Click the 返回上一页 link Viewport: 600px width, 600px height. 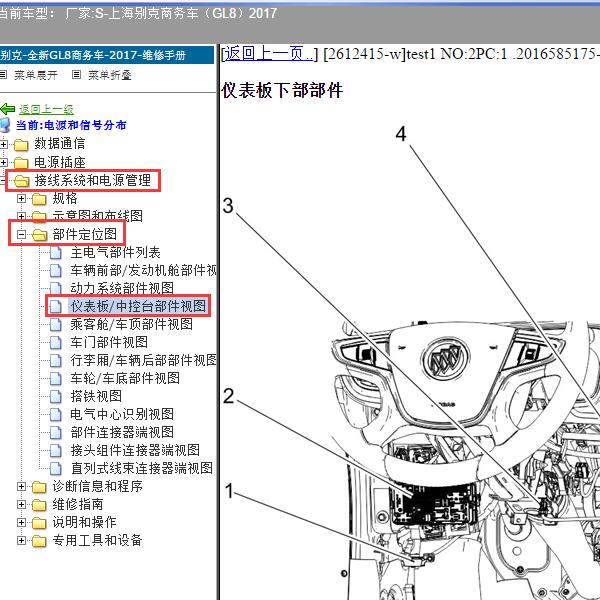tap(268, 54)
